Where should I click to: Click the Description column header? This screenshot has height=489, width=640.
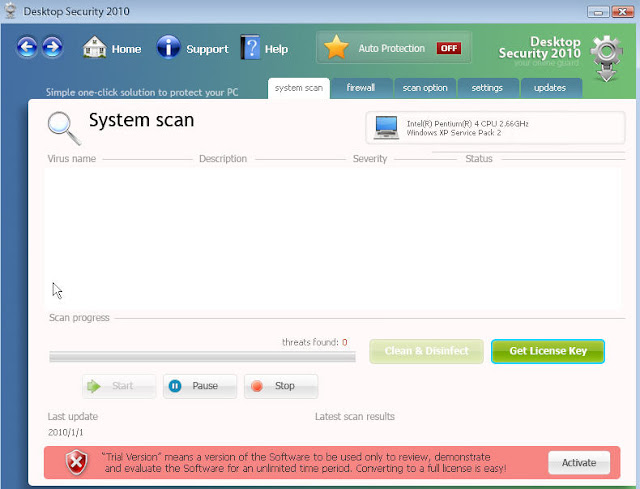click(x=223, y=159)
